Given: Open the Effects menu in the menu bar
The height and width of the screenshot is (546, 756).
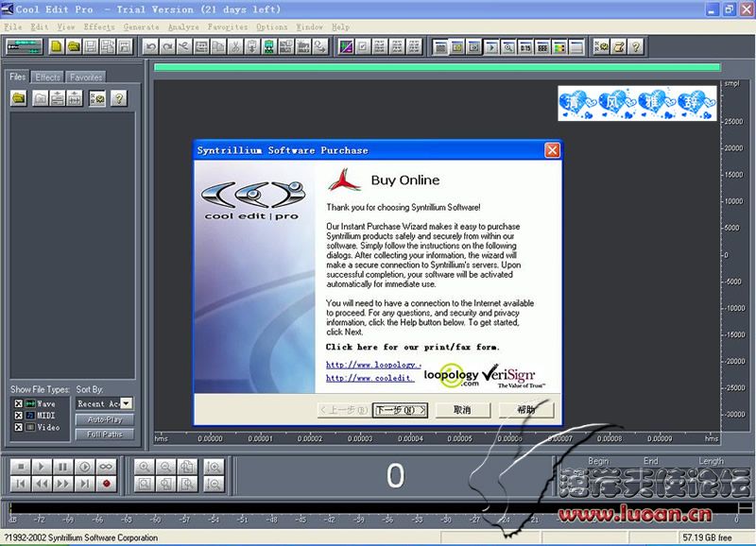Looking at the screenshot, I should click(x=99, y=27).
